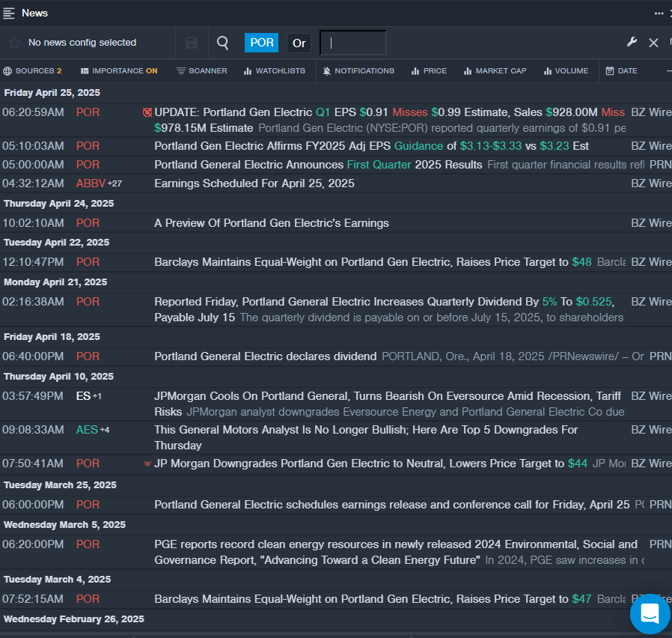Viewport: 672px width, 638px height.
Task: Clear the search filter with X icon
Action: coord(653,43)
